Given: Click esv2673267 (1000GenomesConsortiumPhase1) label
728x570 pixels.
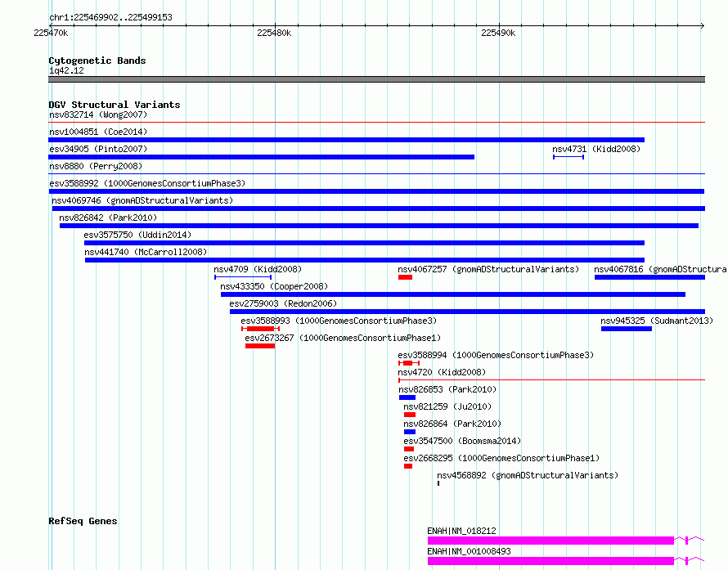Looking at the screenshot, I should (343, 338).
